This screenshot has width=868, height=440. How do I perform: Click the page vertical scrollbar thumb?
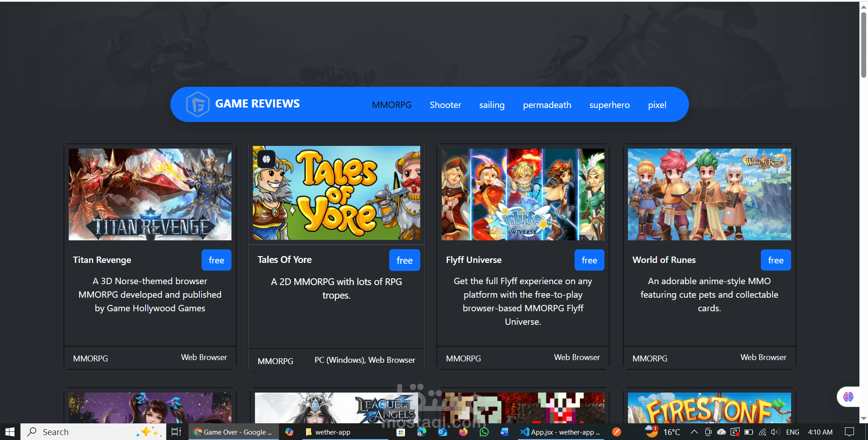pyautogui.click(x=863, y=44)
